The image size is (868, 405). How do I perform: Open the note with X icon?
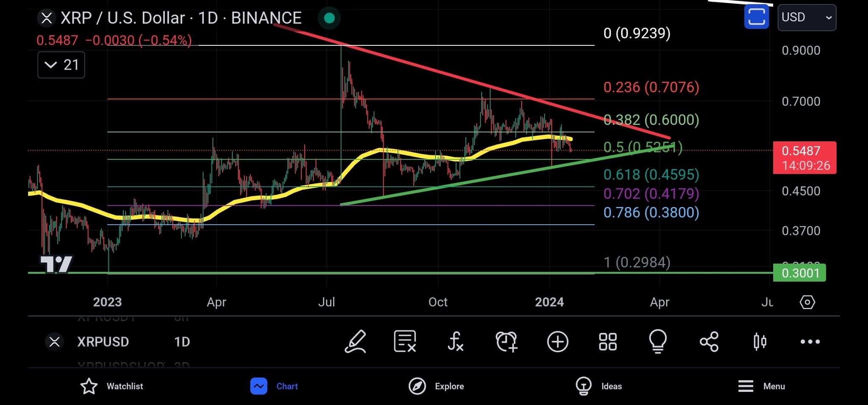point(405,341)
